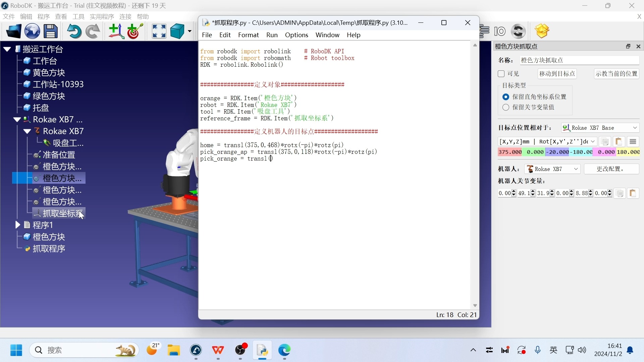Screen dimensions: 644x362
Task: Select 保留关节变量值 radio option
Action: point(506,107)
